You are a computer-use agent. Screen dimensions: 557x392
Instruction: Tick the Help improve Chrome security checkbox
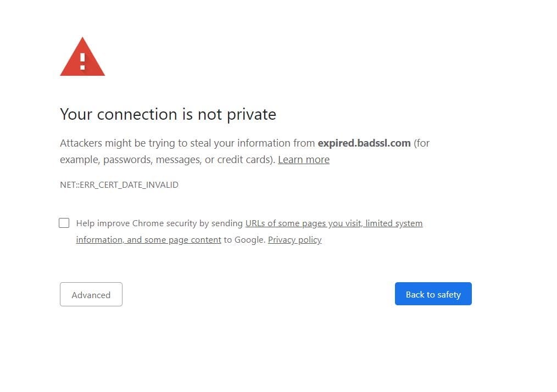[x=64, y=223]
